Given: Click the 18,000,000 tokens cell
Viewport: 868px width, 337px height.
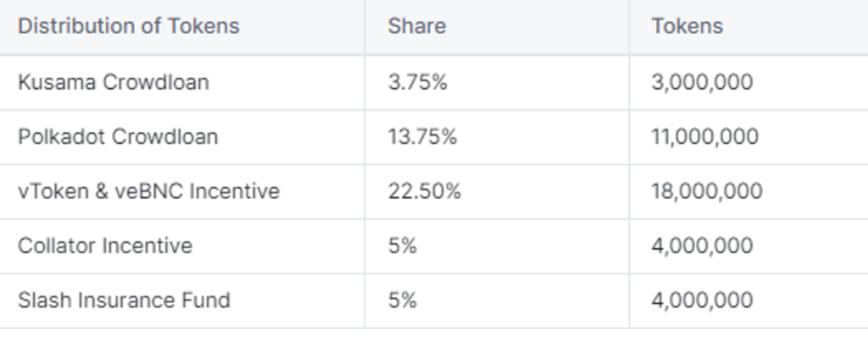Looking at the screenshot, I should [707, 191].
